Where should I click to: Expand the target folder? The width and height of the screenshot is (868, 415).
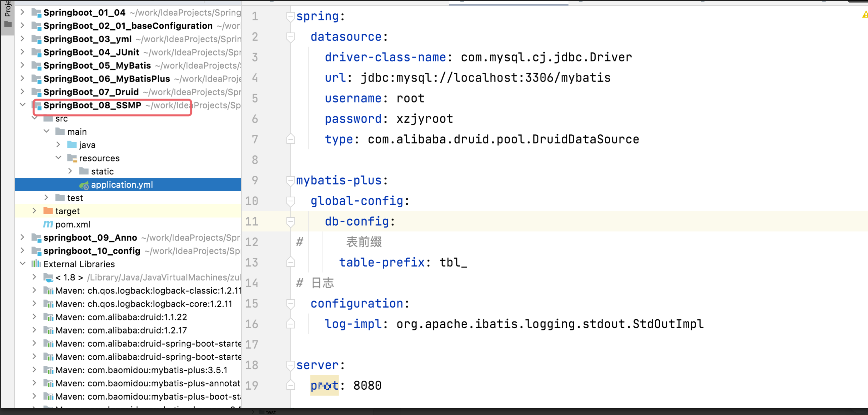tap(34, 211)
